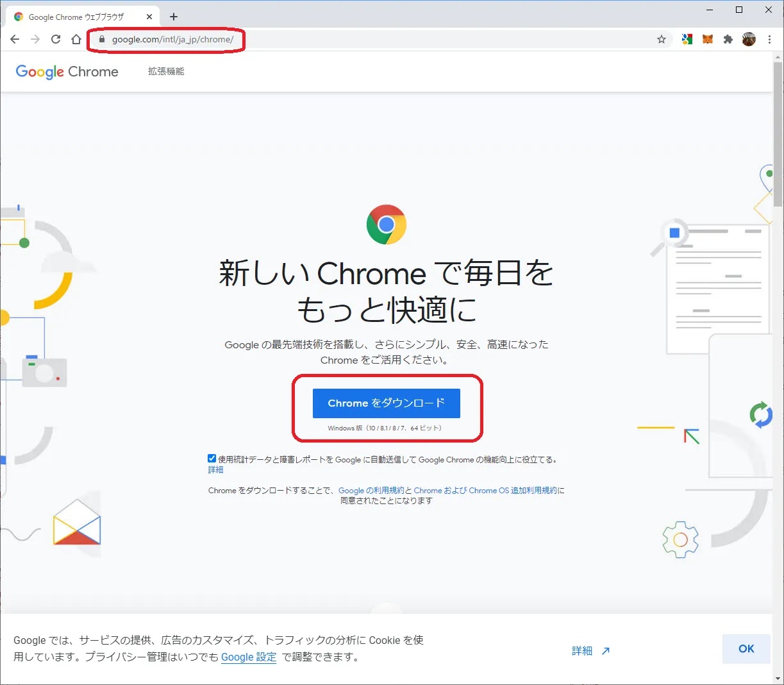The height and width of the screenshot is (685, 784).
Task: Click the forward navigation arrow
Action: click(35, 39)
